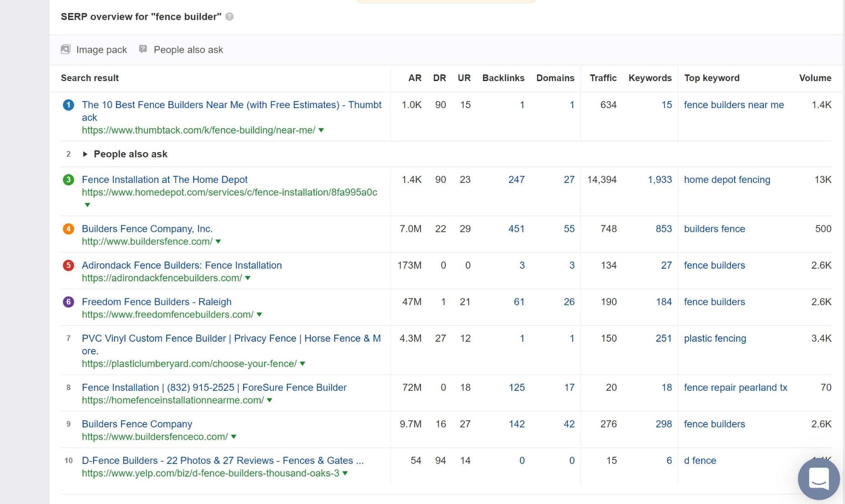Select the Backlinks column header
Image resolution: width=845 pixels, height=504 pixels.
(502, 78)
